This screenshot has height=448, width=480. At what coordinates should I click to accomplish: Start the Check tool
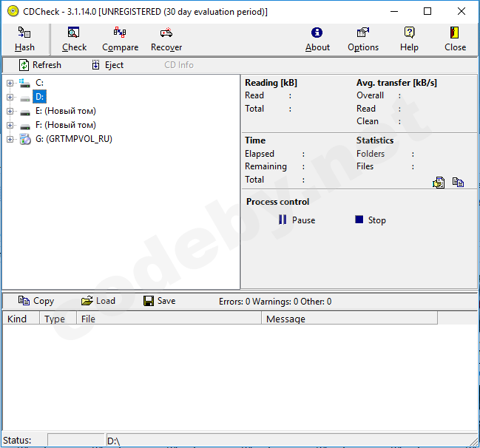pyautogui.click(x=74, y=39)
